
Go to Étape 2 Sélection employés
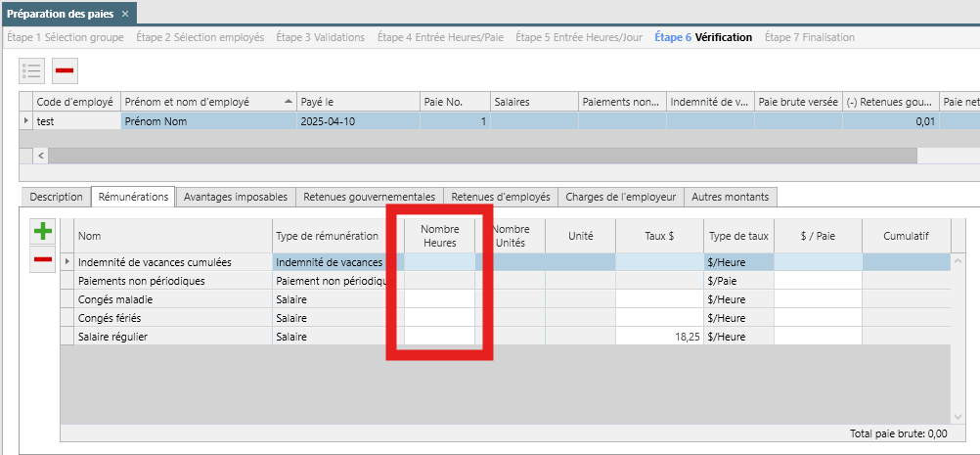[200, 37]
